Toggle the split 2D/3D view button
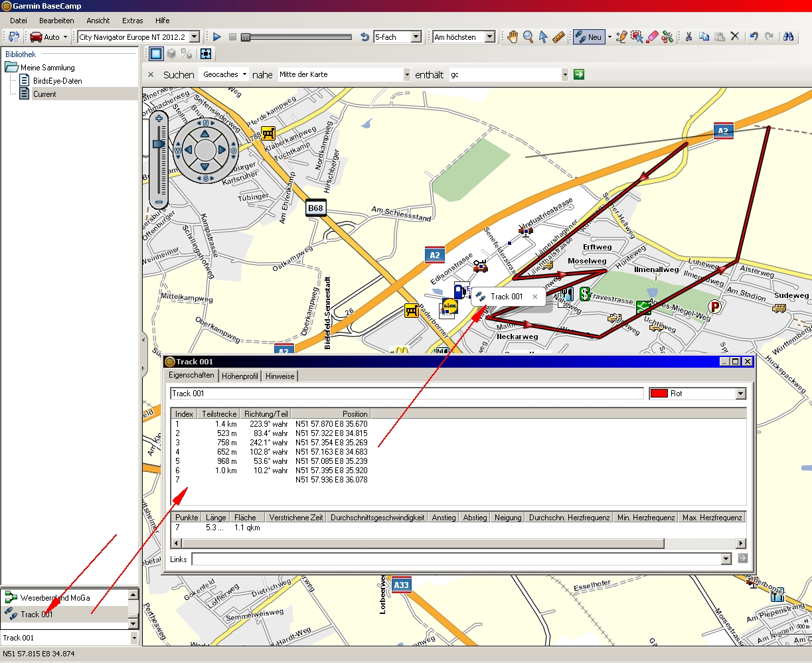 click(187, 54)
